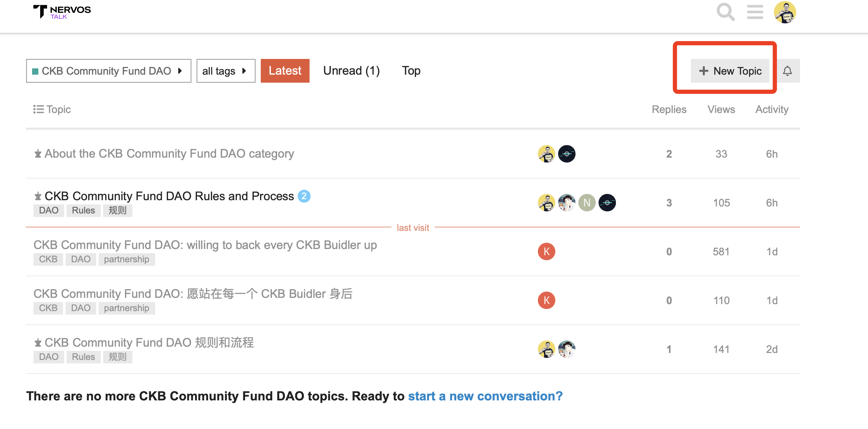Image resolution: width=868 pixels, height=429 pixels.
Task: Open the all tags dropdown
Action: pos(226,71)
